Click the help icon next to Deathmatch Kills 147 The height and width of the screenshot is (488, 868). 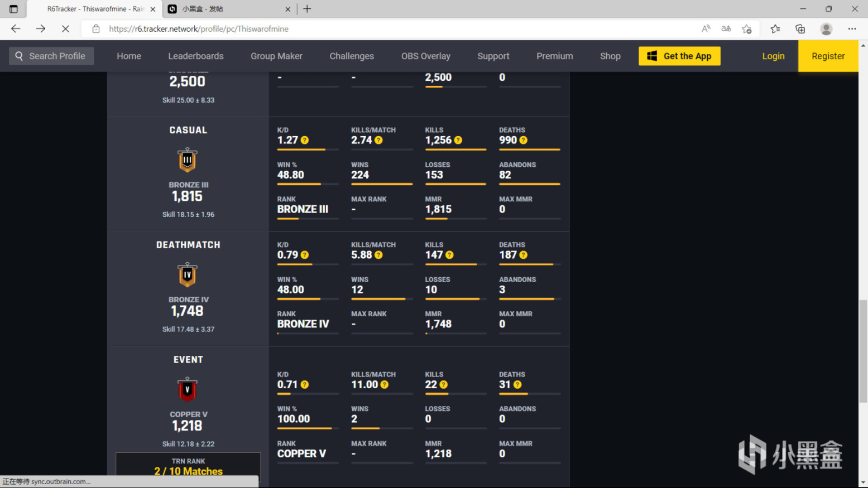click(449, 255)
